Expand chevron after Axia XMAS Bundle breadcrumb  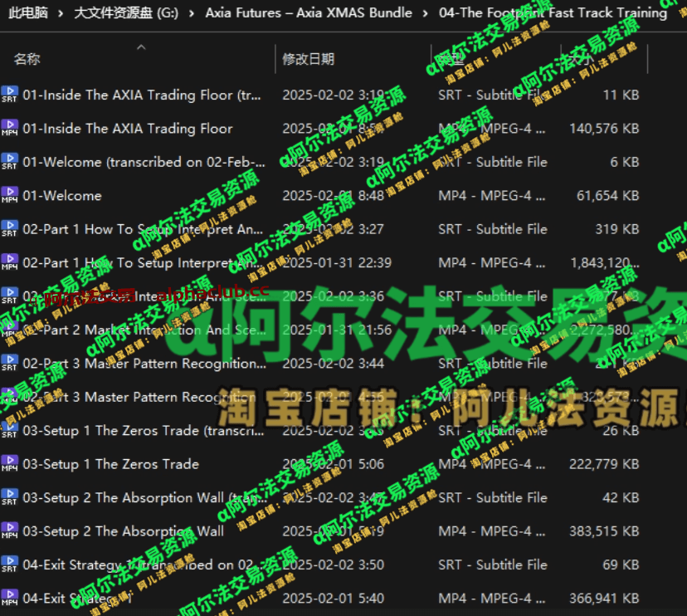pos(426,13)
